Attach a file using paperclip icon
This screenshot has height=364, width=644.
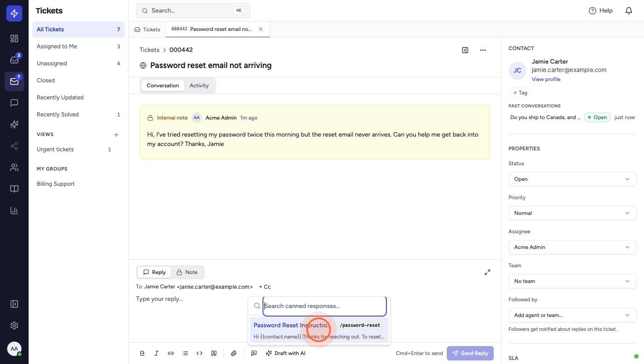click(x=234, y=353)
